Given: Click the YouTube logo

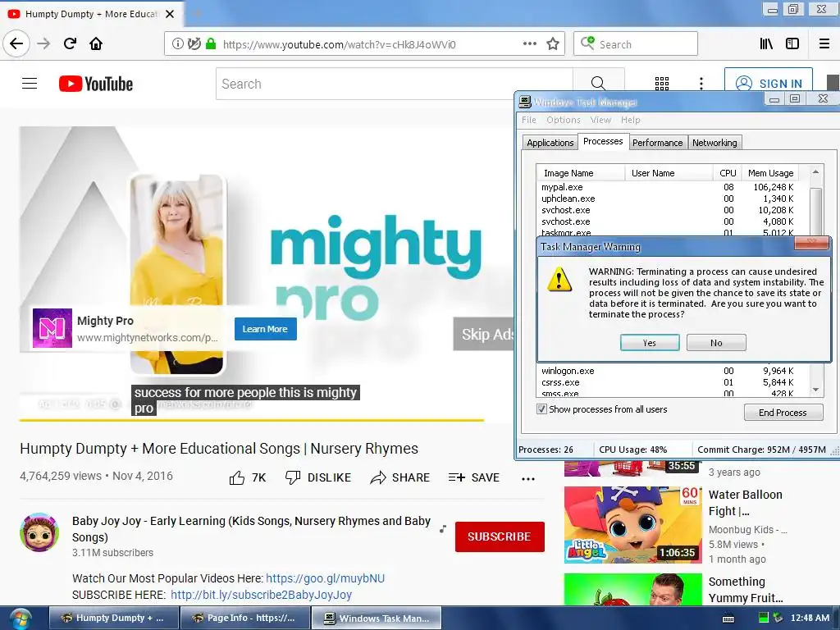Looking at the screenshot, I should click(x=96, y=84).
